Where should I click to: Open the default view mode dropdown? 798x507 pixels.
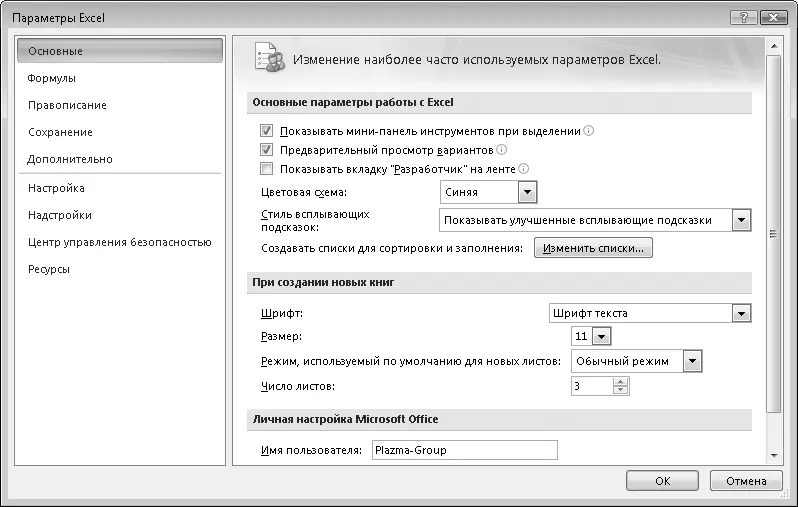[692, 361]
